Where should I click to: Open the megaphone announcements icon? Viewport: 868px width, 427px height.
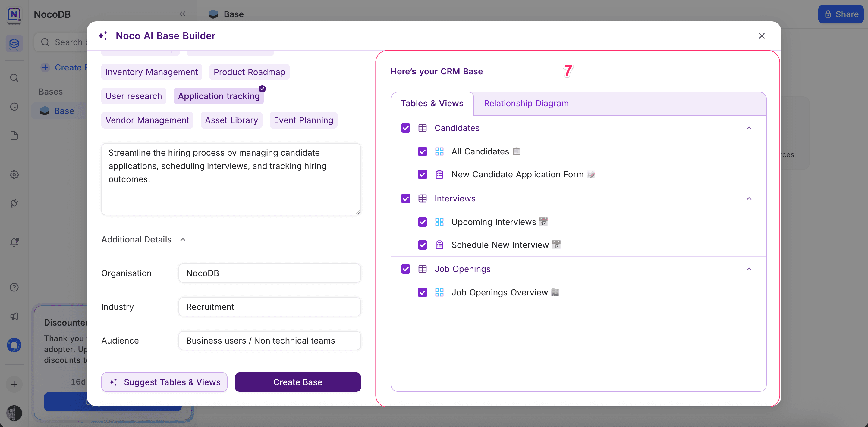[14, 316]
